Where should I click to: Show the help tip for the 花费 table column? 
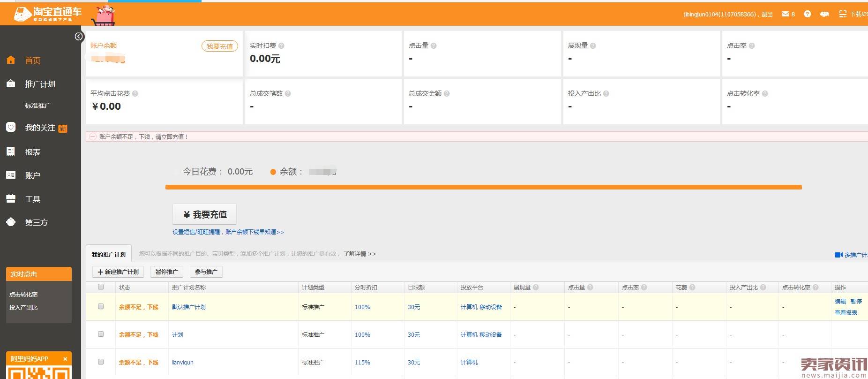692,287
